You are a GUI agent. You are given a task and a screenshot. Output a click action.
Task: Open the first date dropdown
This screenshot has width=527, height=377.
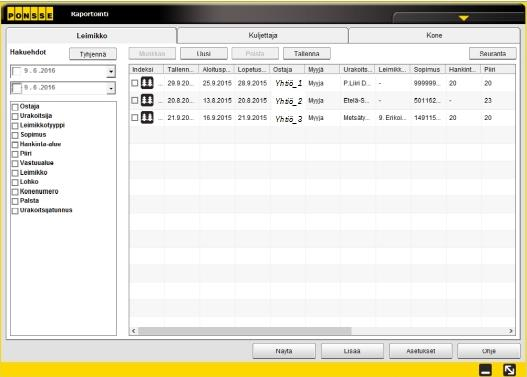pos(111,72)
